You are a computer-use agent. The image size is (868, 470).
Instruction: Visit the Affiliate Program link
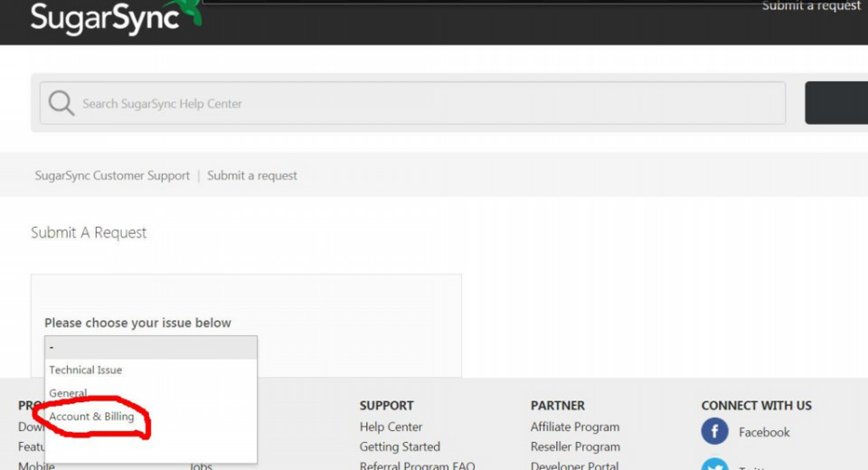pyautogui.click(x=575, y=427)
